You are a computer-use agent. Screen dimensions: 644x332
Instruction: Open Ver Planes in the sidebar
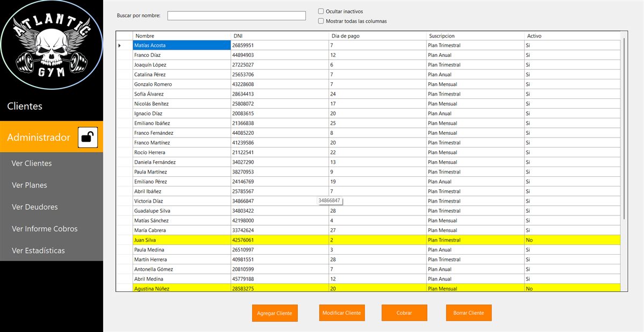[30, 185]
